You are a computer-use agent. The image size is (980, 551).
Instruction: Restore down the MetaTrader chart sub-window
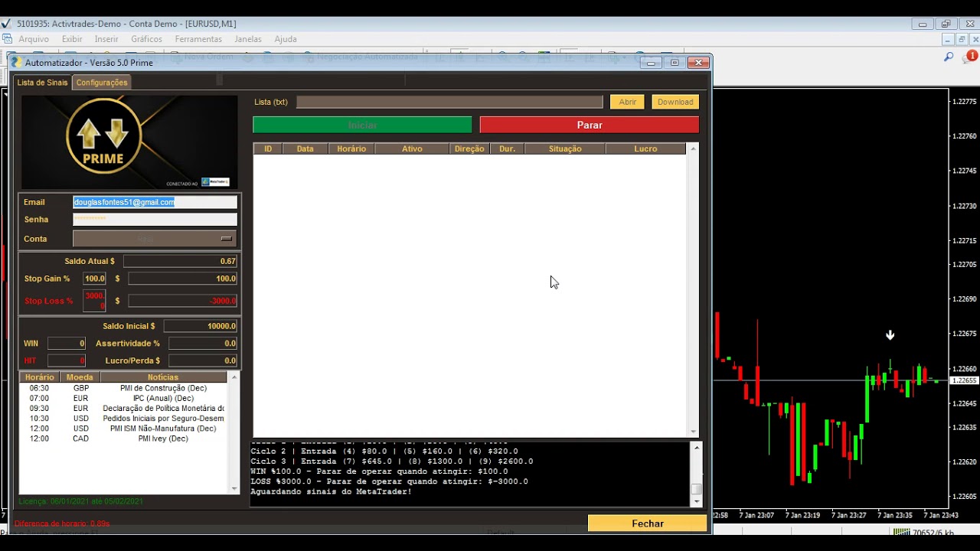[962, 39]
